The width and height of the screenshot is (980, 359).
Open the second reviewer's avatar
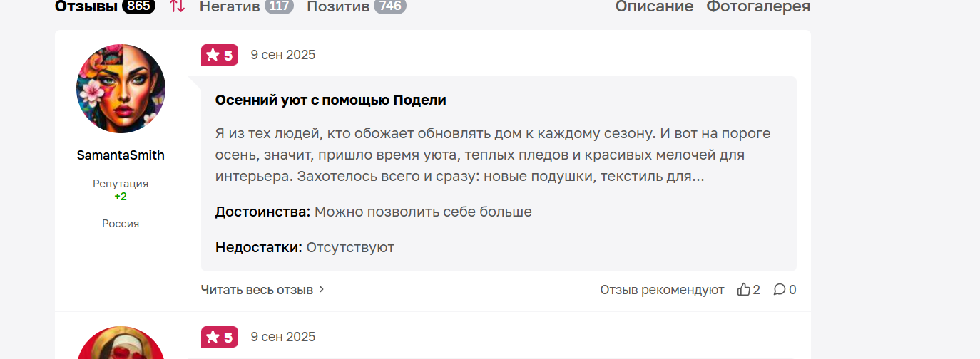coord(121,343)
